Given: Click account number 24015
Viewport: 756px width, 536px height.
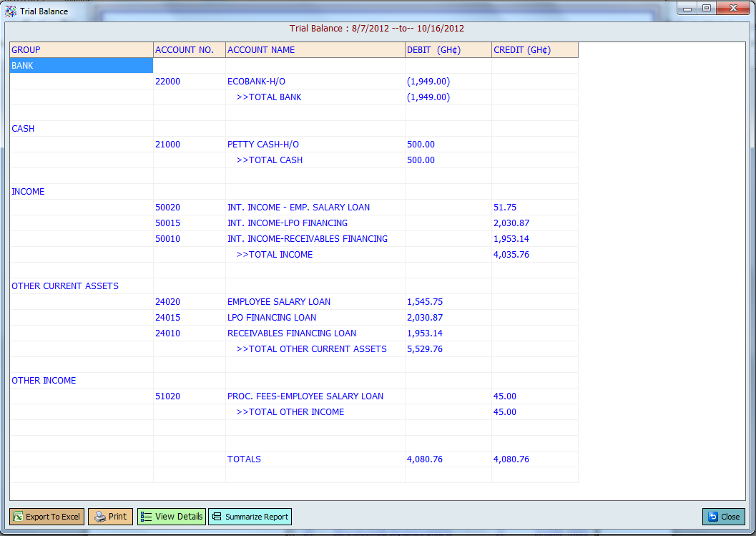Looking at the screenshot, I should tap(168, 318).
